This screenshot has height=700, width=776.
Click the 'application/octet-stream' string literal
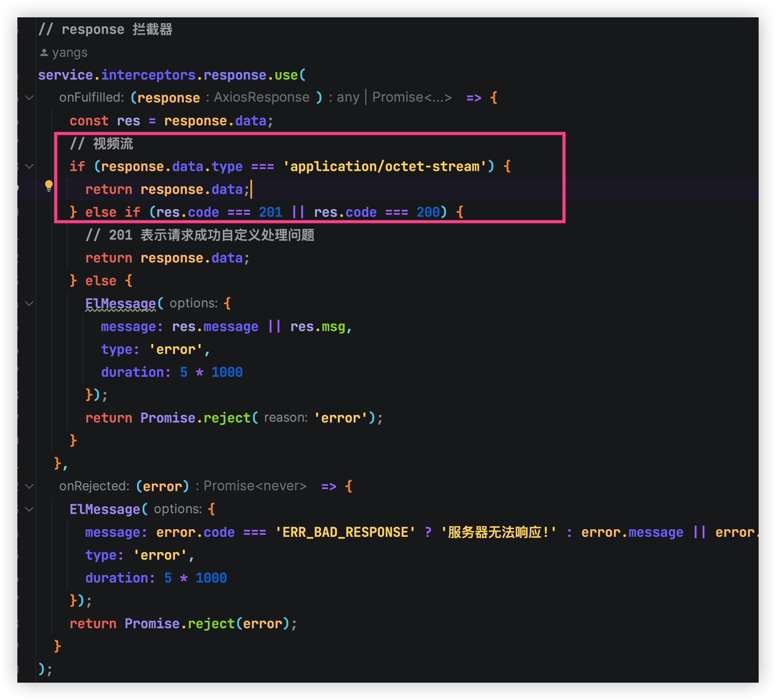[x=385, y=166]
